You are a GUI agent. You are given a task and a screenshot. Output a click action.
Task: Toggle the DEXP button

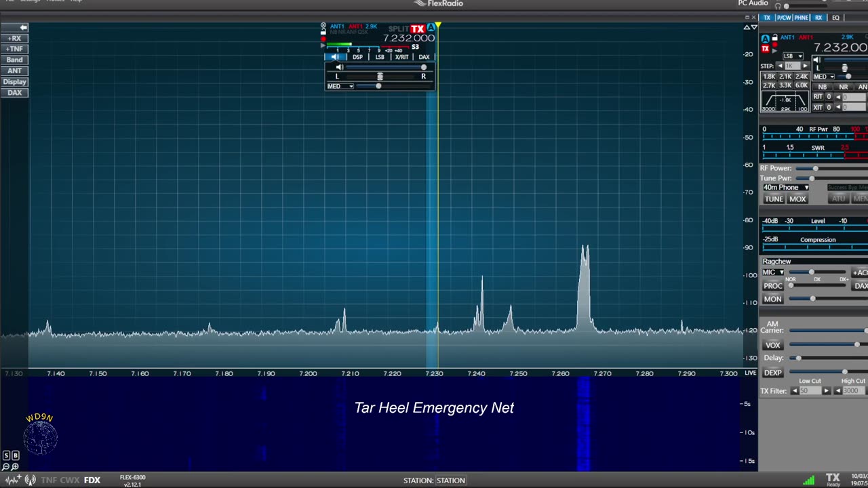(773, 373)
